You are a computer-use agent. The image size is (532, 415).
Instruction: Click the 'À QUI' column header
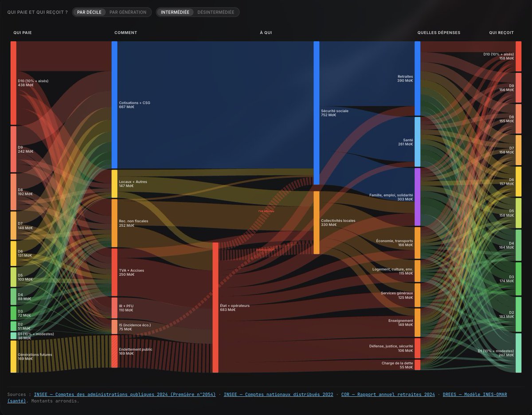266,33
